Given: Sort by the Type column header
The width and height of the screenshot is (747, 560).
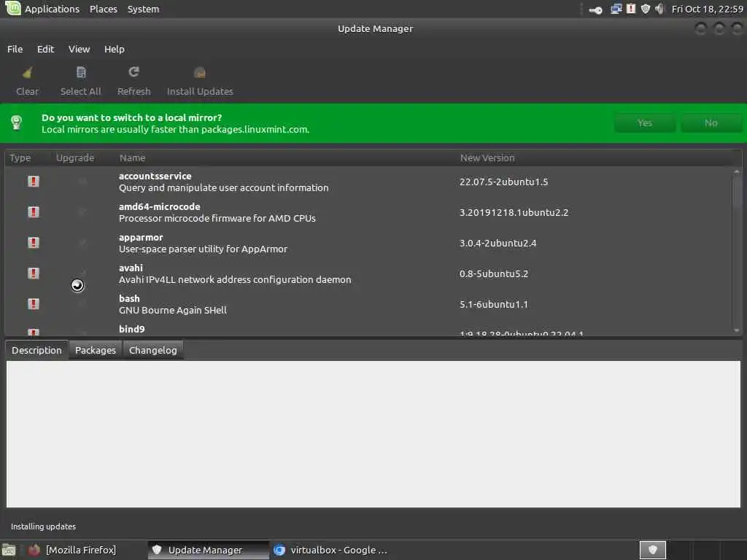Looking at the screenshot, I should (x=20, y=157).
